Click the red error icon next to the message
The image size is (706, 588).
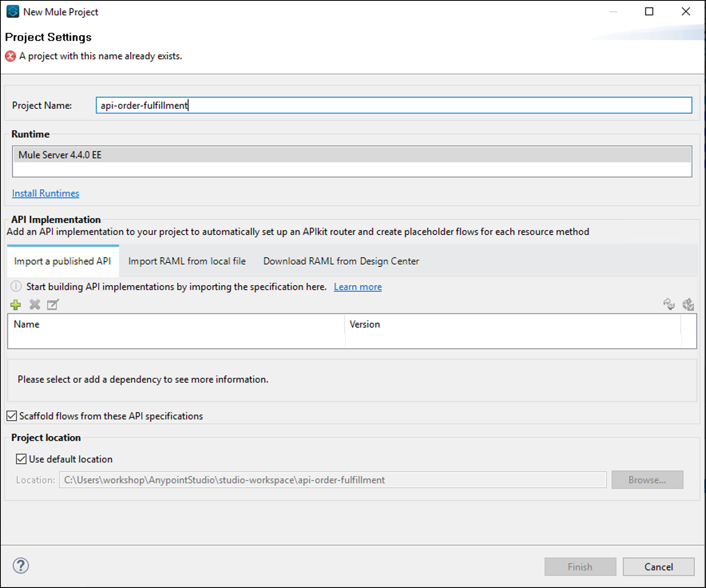[10, 56]
